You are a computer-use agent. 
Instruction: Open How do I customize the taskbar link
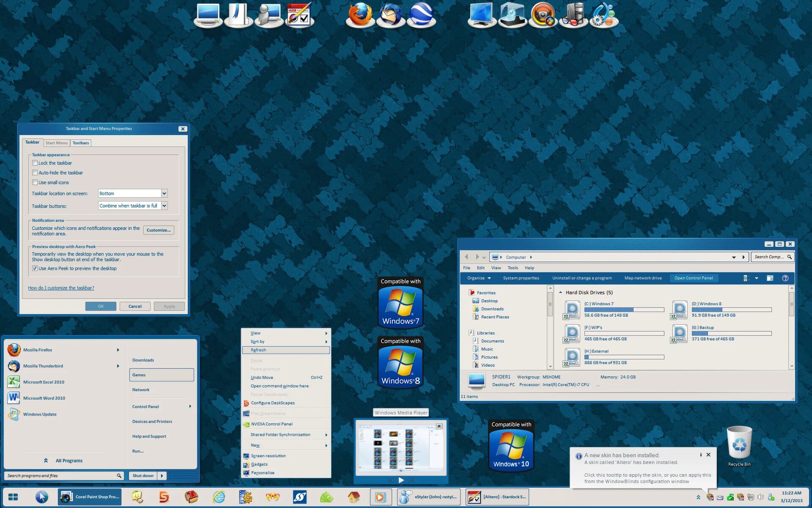tap(61, 288)
